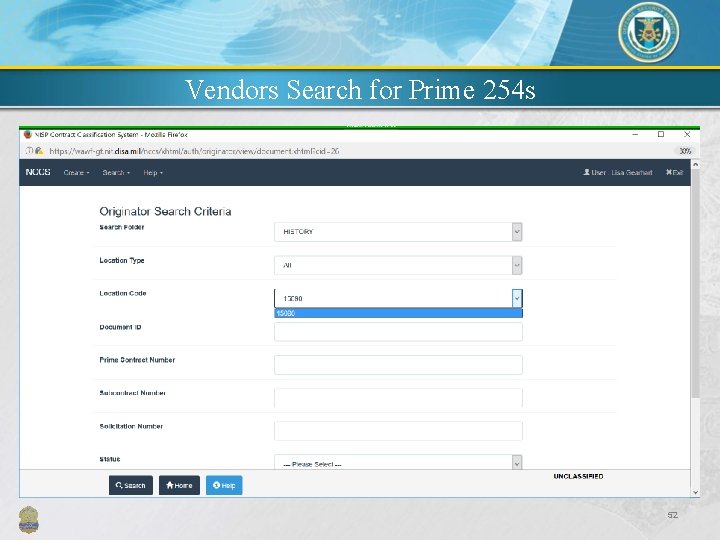Click the Search button at bottom
The height and width of the screenshot is (540, 720).
pyautogui.click(x=131, y=485)
